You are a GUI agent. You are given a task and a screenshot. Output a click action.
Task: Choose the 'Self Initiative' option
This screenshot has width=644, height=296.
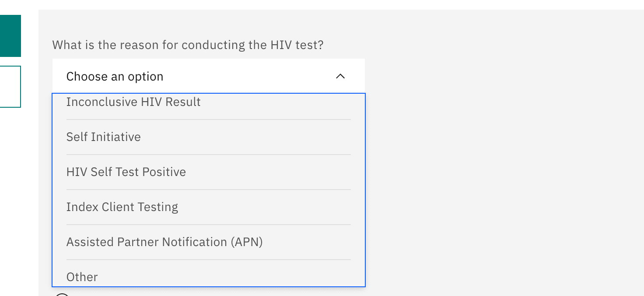point(208,137)
